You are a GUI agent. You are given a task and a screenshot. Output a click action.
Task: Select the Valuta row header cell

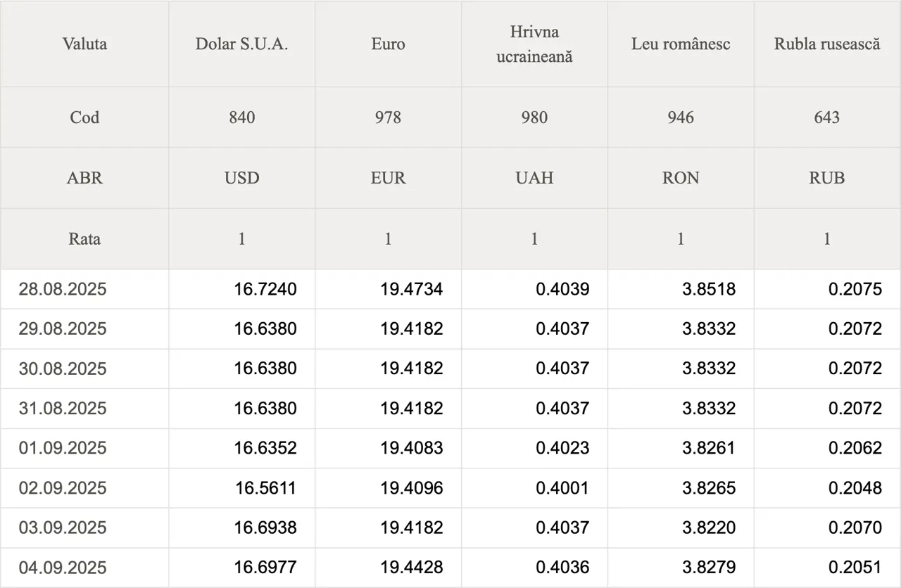[84, 44]
